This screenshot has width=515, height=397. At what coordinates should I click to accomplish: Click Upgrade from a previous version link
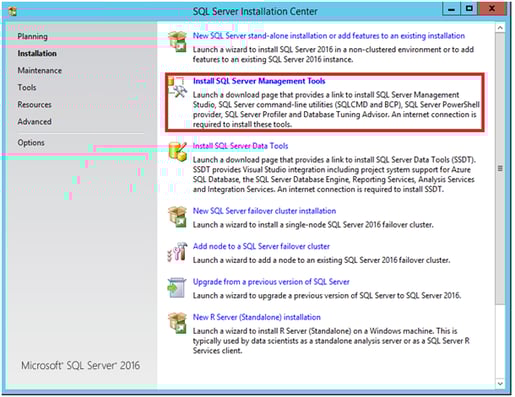tap(271, 282)
